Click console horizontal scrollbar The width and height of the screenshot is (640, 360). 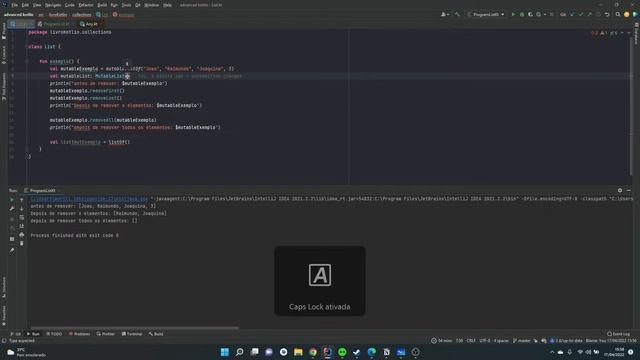click(x=135, y=327)
